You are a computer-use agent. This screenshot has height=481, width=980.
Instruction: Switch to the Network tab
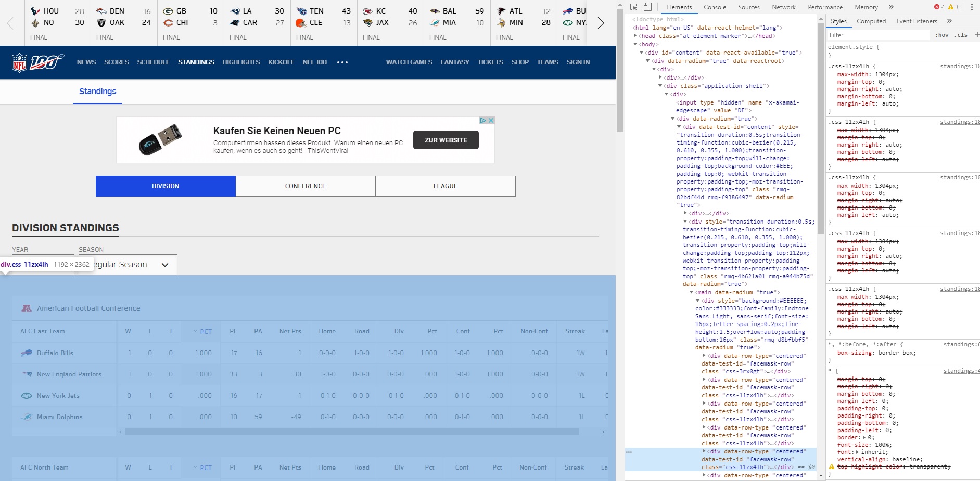784,7
